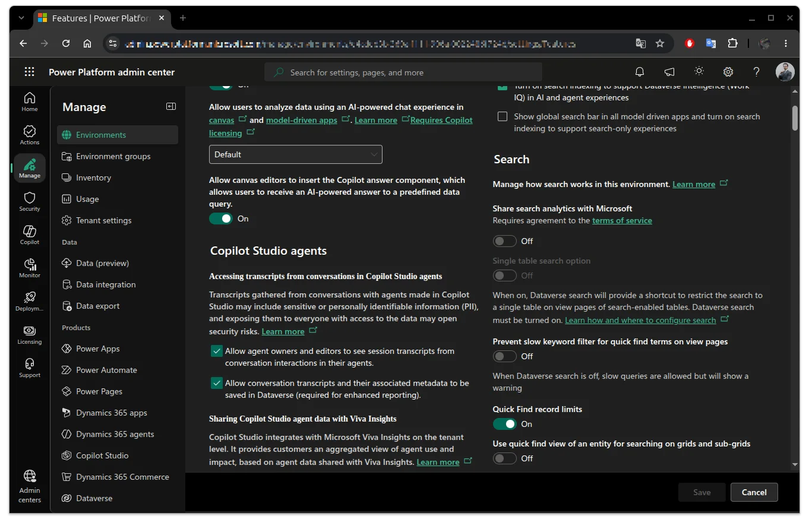This screenshot has width=809, height=532.
Task: Toggle Prevent slow keyword filter switch
Action: point(504,356)
